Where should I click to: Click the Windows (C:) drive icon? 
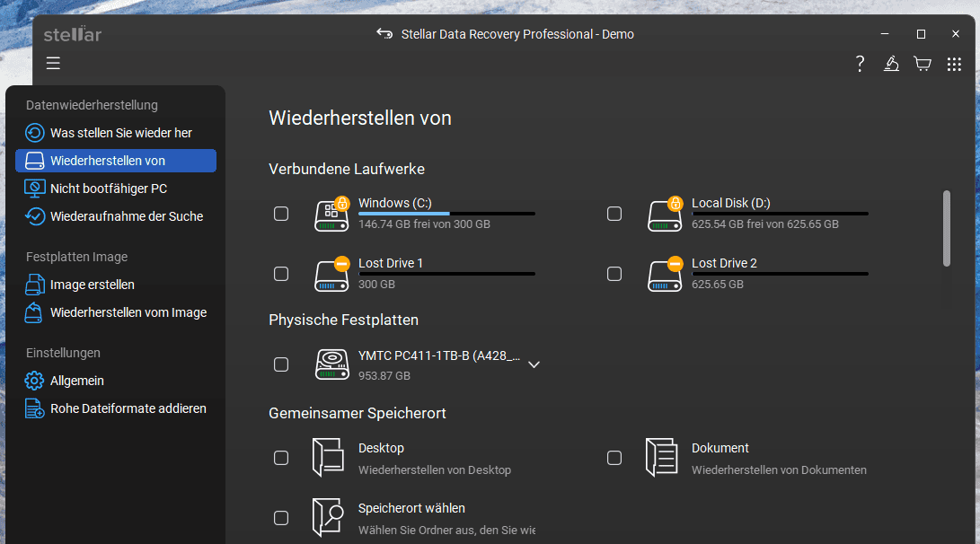(x=331, y=215)
